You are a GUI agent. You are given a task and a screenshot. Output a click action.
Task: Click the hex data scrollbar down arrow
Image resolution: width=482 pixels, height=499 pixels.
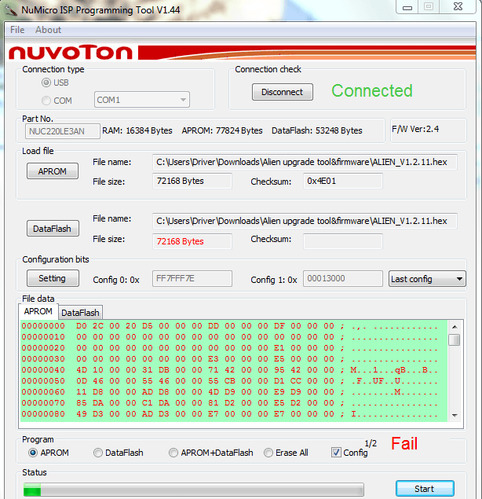(454, 415)
